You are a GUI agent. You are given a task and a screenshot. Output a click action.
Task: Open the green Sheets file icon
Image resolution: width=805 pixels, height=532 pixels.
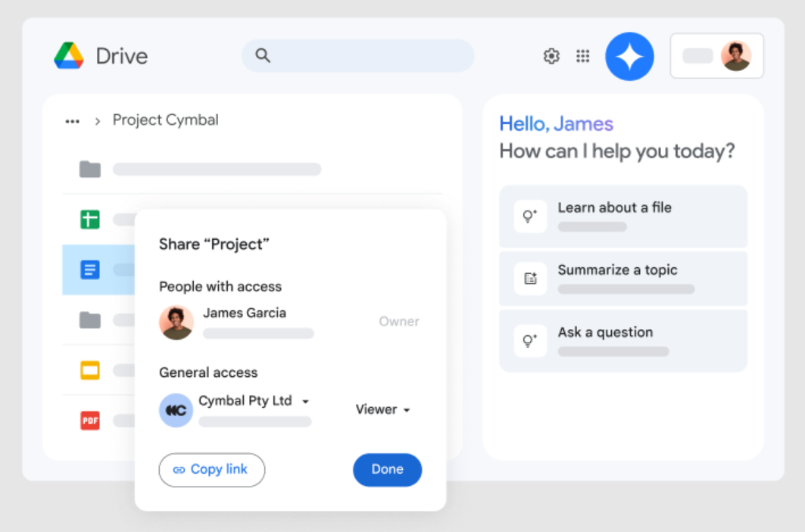(90, 219)
